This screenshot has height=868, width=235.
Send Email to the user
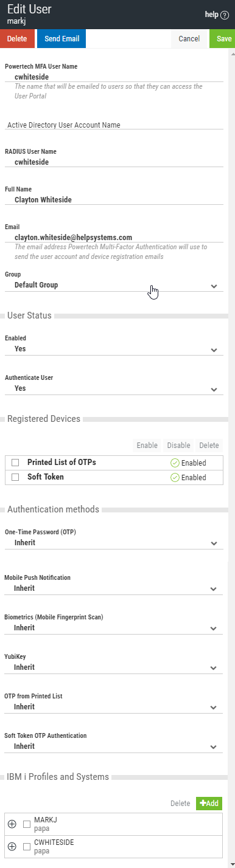coord(61,38)
